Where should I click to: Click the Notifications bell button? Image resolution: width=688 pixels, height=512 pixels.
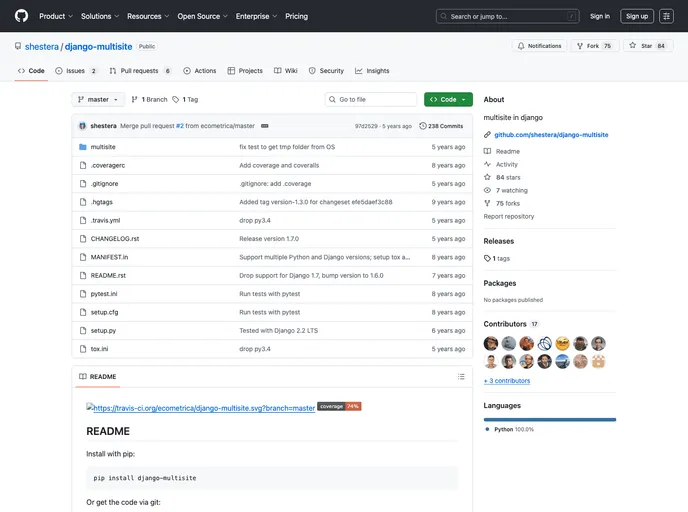[x=539, y=46]
